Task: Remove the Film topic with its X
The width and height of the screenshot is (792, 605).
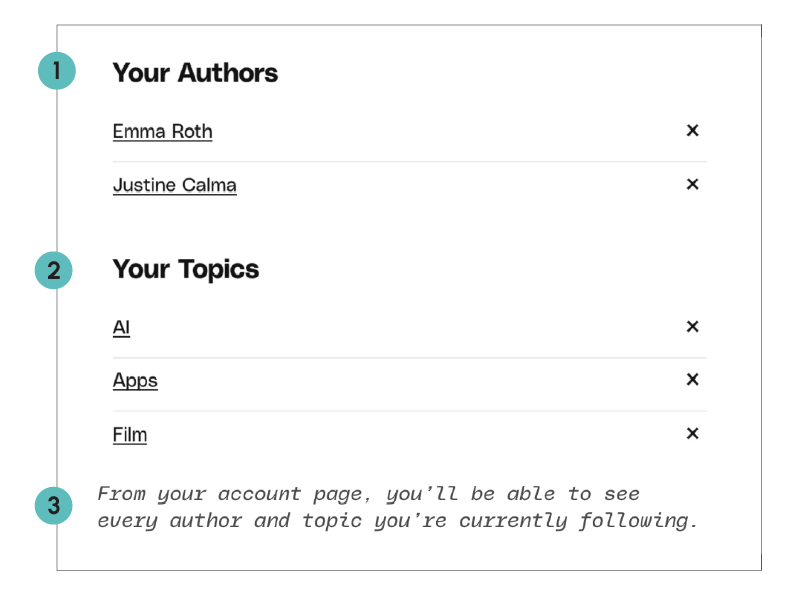Action: (x=692, y=434)
